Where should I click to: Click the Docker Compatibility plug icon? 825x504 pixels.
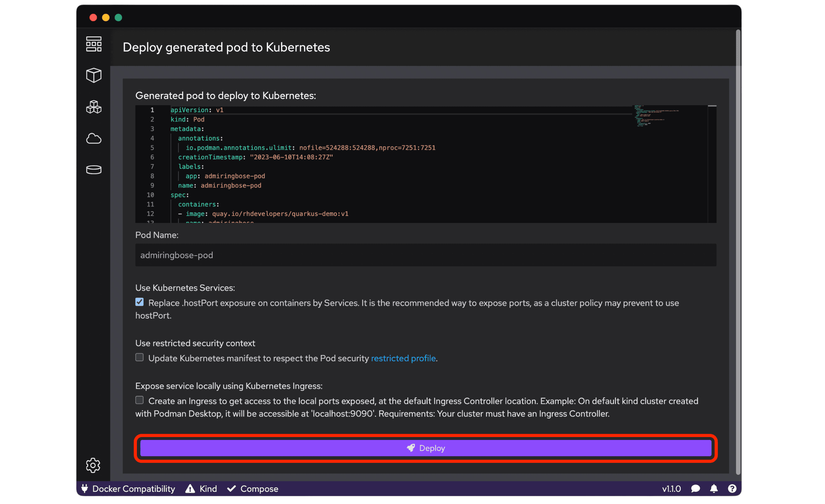coord(85,489)
